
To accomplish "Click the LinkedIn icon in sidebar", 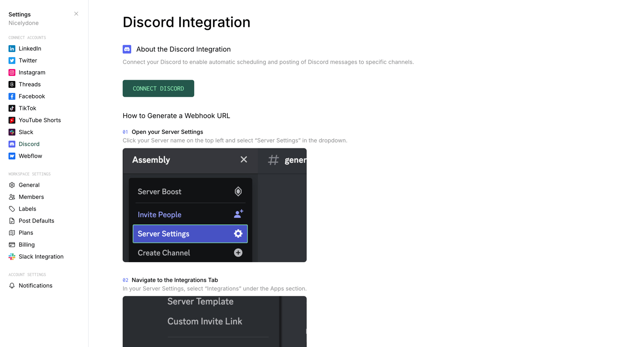I will click(x=12, y=49).
